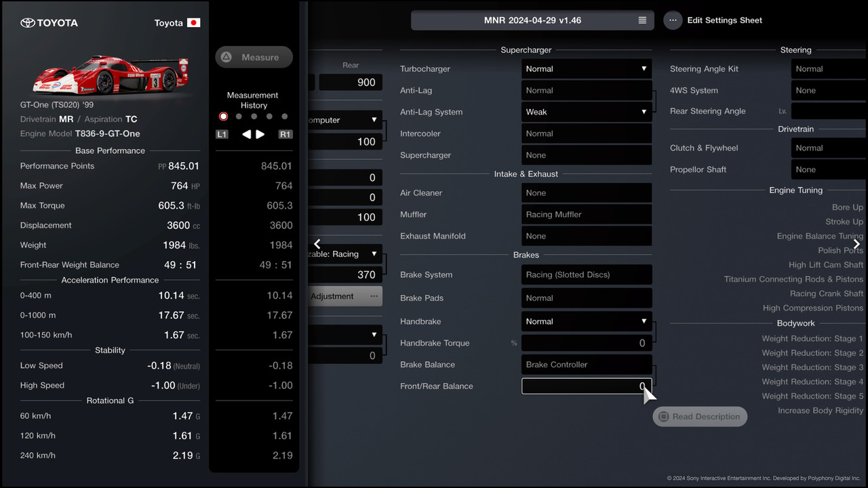Select Racing Crank Shaft option
Screen dimensions: 868x488
[x=827, y=293]
